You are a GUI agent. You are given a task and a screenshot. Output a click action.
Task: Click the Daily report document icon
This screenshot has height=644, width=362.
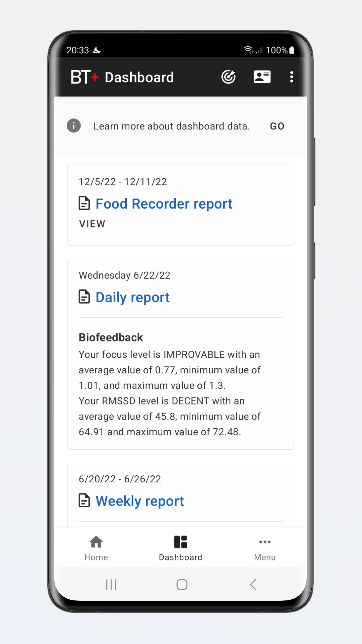(84, 297)
